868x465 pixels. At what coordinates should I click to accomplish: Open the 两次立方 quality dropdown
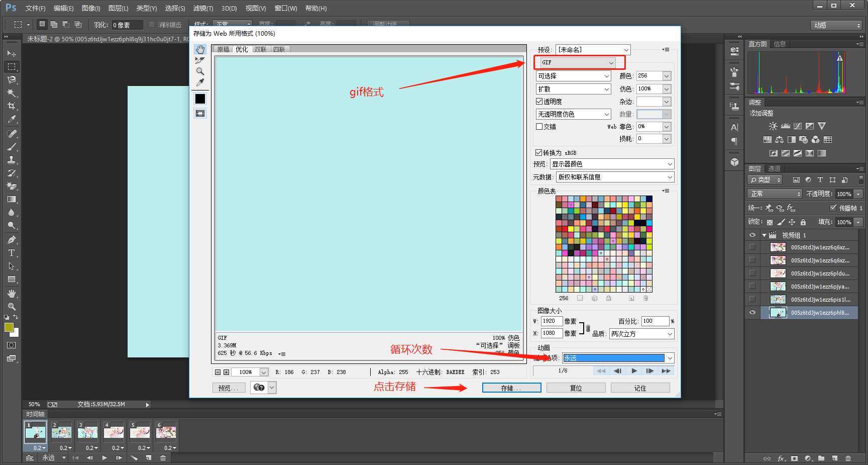641,334
